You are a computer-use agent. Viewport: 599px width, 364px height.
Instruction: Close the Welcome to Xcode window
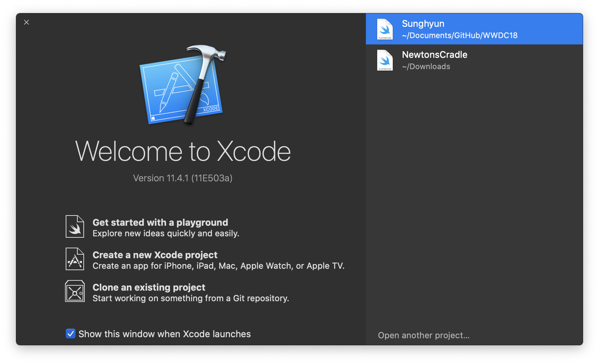click(x=26, y=22)
